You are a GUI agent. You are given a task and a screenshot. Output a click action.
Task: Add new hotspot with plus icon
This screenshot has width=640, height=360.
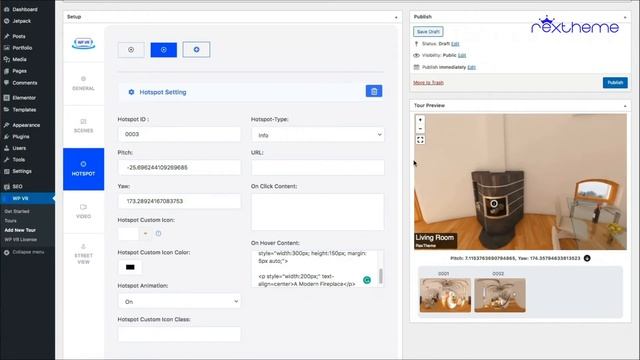[x=196, y=49]
